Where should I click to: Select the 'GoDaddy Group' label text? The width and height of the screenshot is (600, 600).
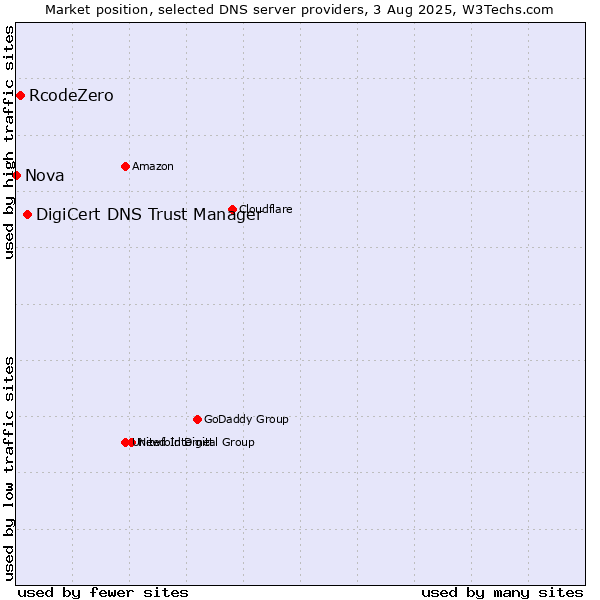246,419
